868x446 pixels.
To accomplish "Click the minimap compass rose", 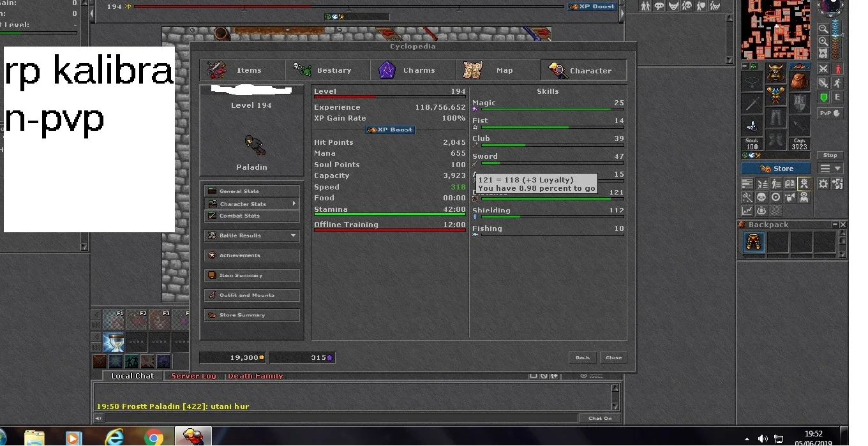I will [830, 7].
